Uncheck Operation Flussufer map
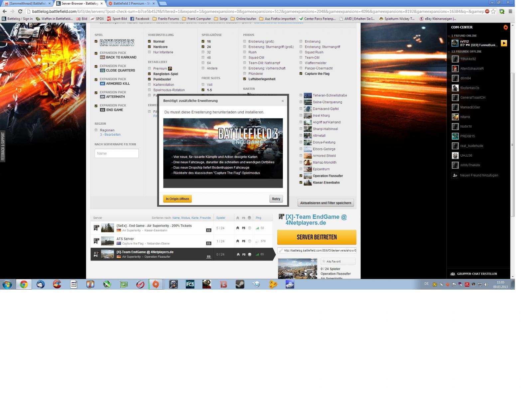The width and height of the screenshot is (532, 399). click(301, 176)
